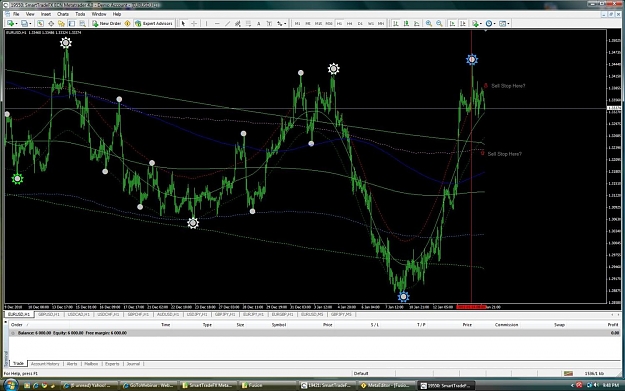Open the Alerts terminal tab
The height and width of the screenshot is (391, 625).
pyautogui.click(x=72, y=364)
